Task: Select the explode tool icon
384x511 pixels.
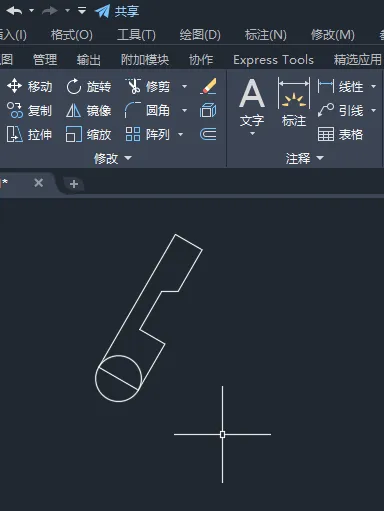Action: [x=208, y=110]
